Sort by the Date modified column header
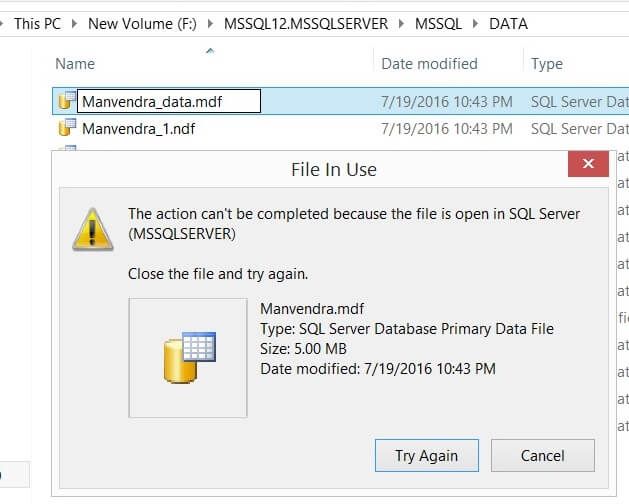This screenshot has height=504, width=629. tap(429, 64)
